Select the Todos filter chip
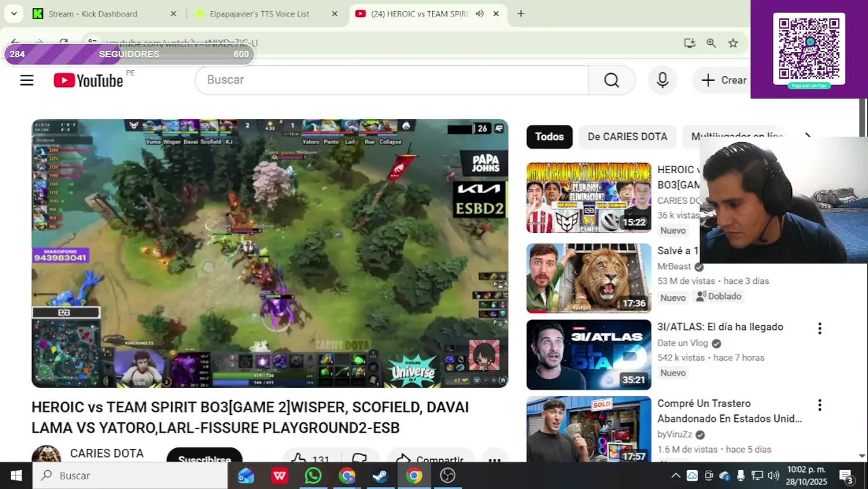 (x=549, y=137)
